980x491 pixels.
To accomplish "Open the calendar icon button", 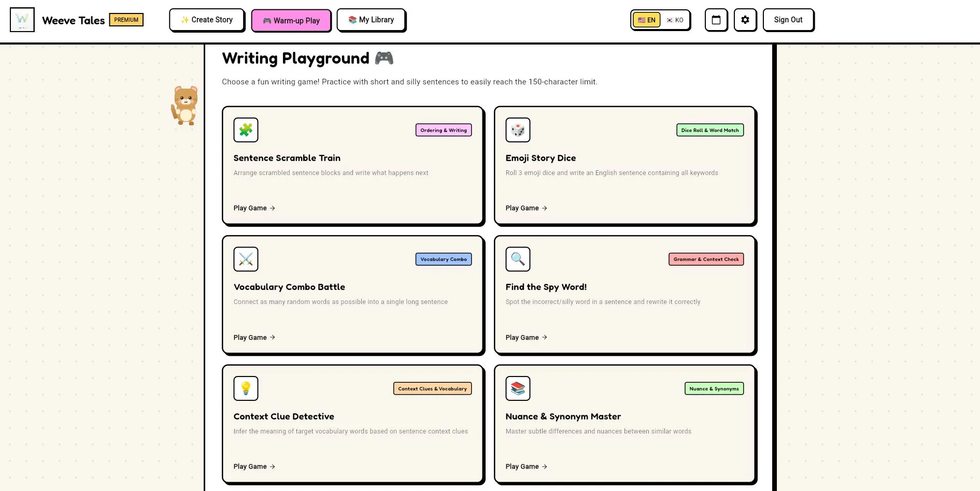I will pos(716,20).
